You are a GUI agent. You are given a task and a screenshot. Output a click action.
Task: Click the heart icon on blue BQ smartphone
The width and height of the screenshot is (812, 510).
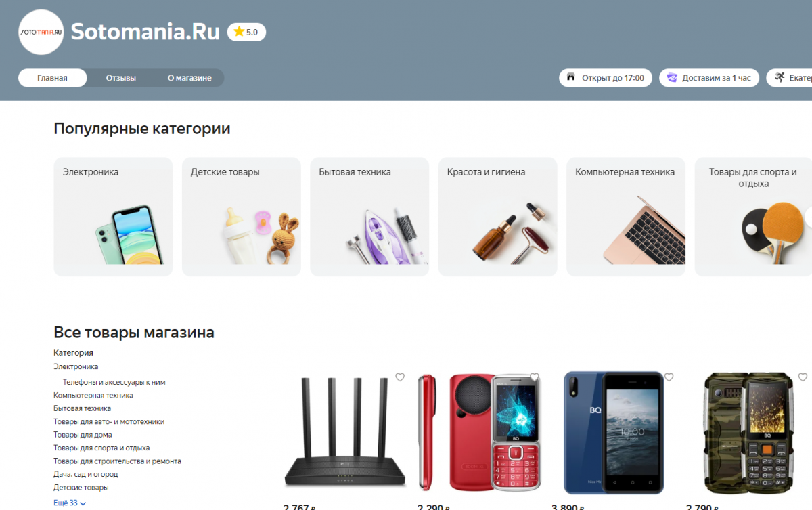tap(669, 377)
